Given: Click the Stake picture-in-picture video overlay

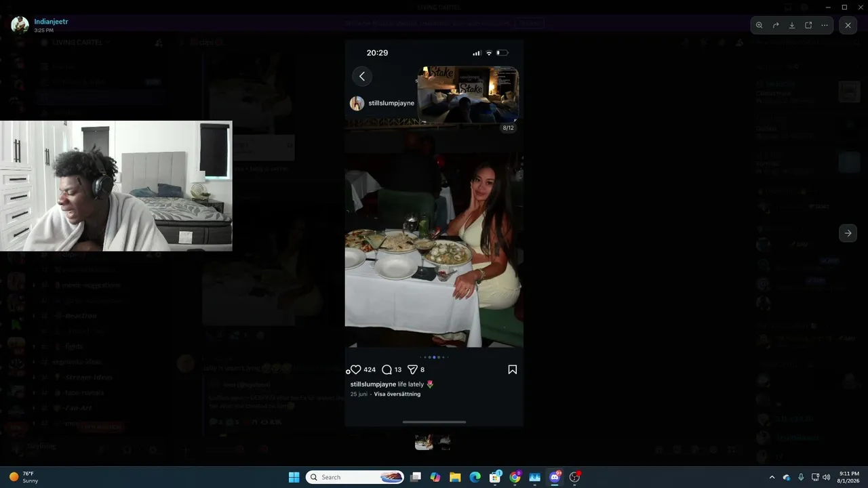Looking at the screenshot, I should pyautogui.click(x=468, y=94).
